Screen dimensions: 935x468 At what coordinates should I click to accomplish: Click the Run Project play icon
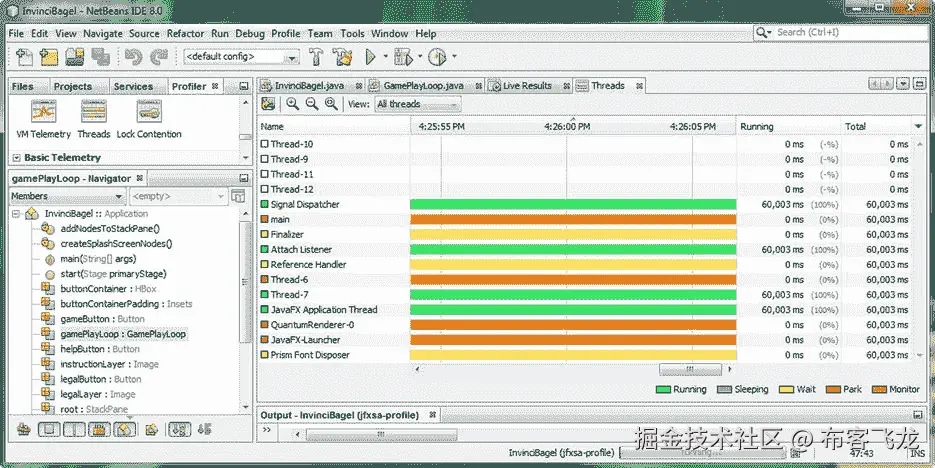370,57
